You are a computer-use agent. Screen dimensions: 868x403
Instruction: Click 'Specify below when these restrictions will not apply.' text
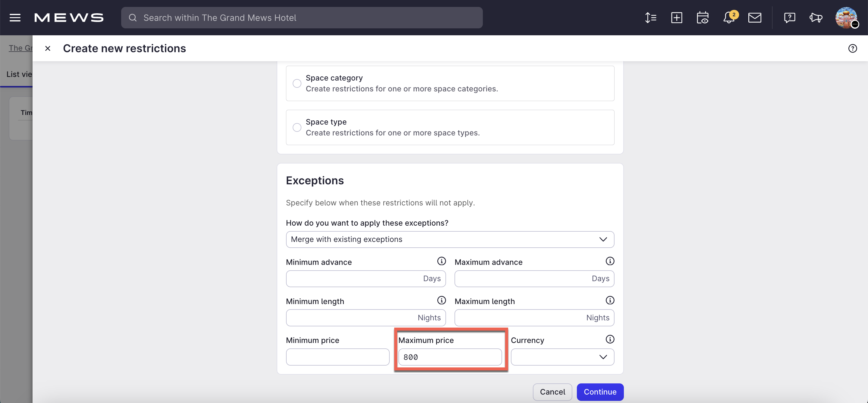click(380, 203)
